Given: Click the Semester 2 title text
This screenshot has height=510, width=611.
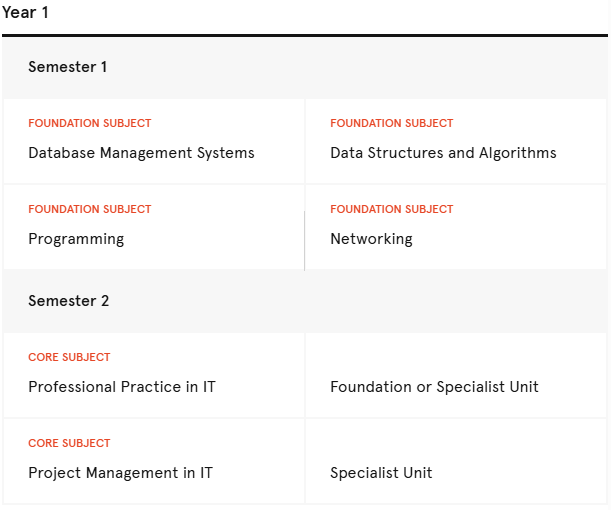Looking at the screenshot, I should [x=69, y=301].
